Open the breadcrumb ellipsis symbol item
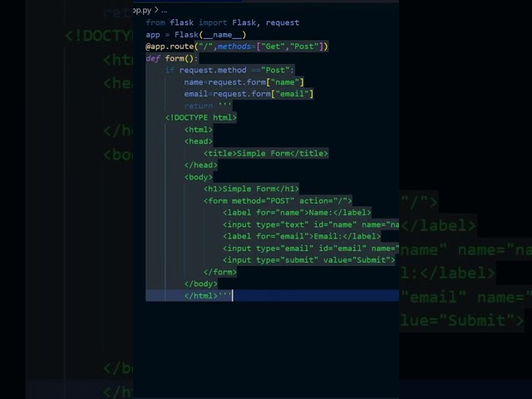532x399 pixels. tap(165, 11)
